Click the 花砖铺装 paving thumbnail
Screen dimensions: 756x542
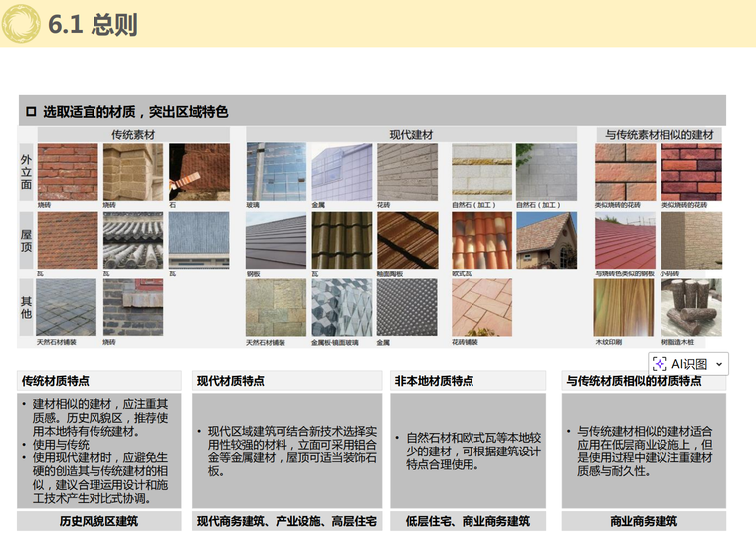(481, 307)
